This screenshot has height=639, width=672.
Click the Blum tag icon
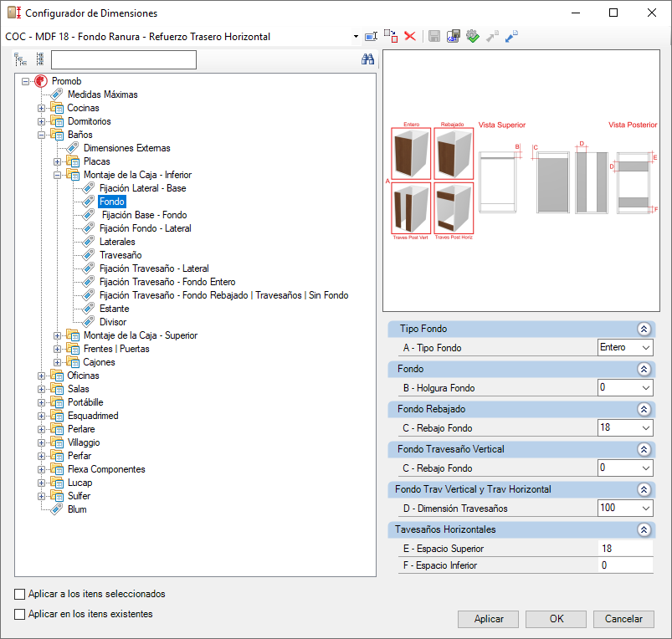pyautogui.click(x=57, y=509)
